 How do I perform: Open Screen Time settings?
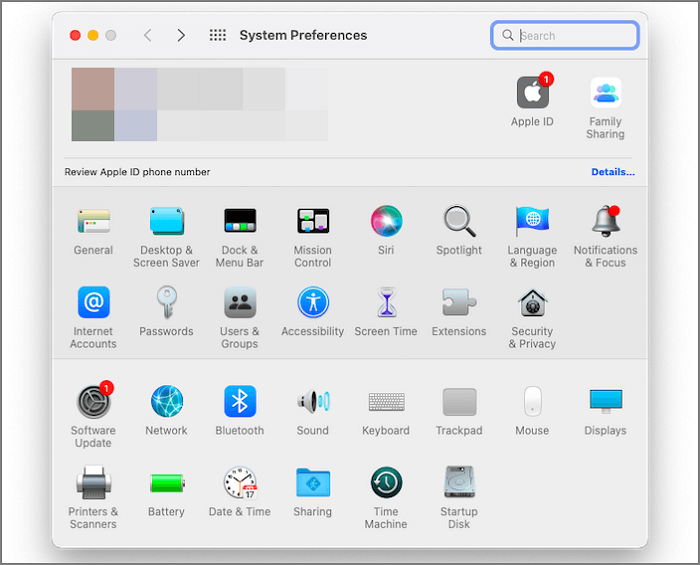tap(386, 303)
